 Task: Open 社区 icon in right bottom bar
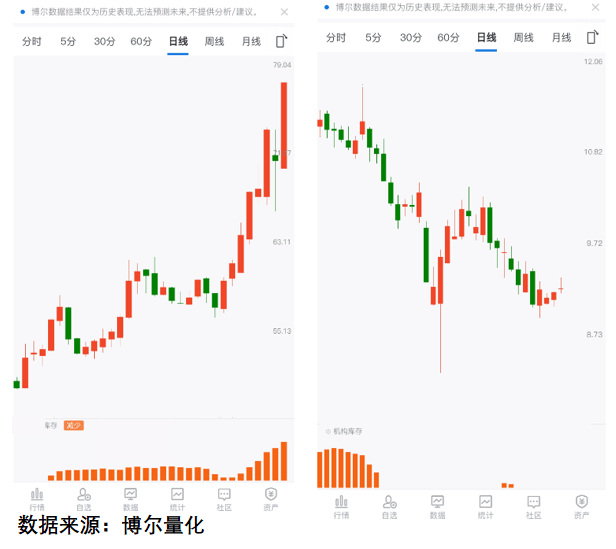pyautogui.click(x=534, y=505)
